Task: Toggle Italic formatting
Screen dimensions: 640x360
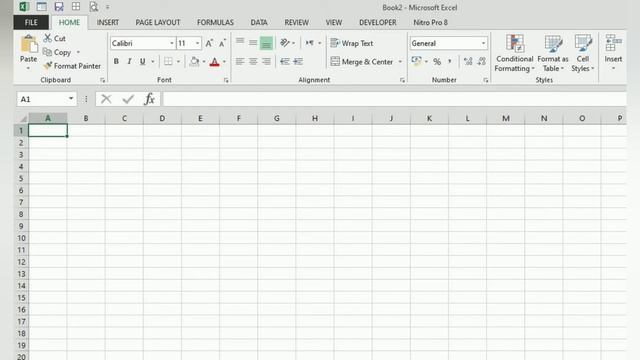Action: 129,62
